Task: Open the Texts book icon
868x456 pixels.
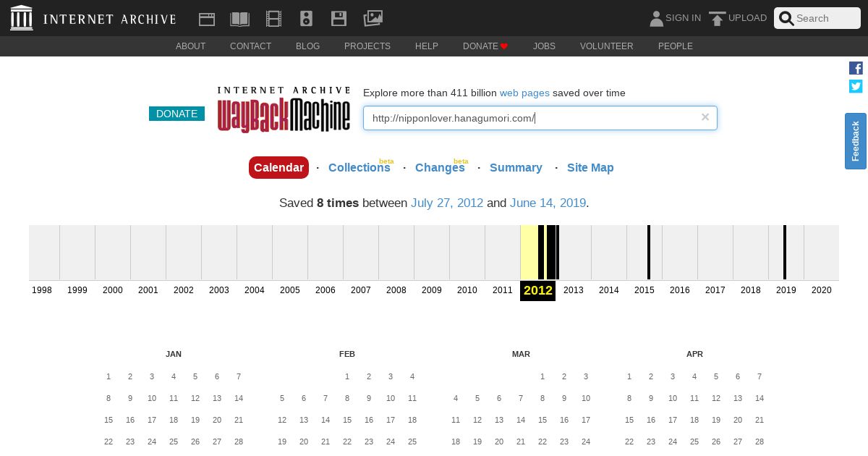Action: (x=239, y=19)
